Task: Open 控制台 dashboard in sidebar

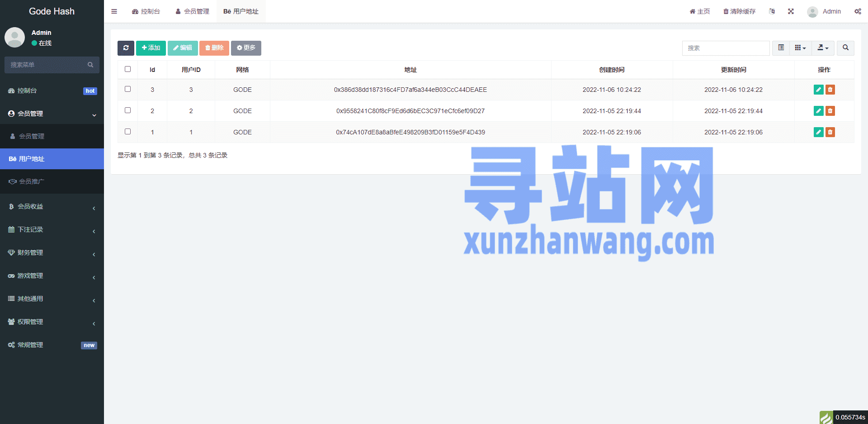Action: pos(52,91)
